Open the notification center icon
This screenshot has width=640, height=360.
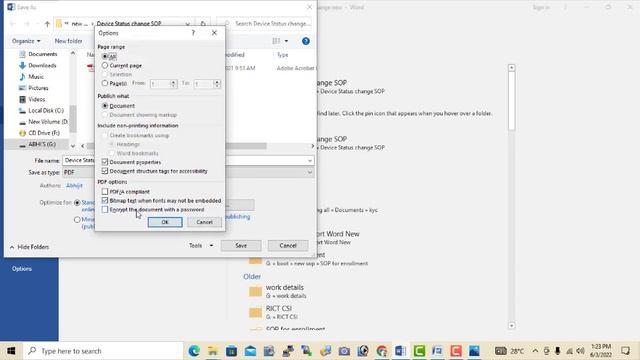pos(625,351)
